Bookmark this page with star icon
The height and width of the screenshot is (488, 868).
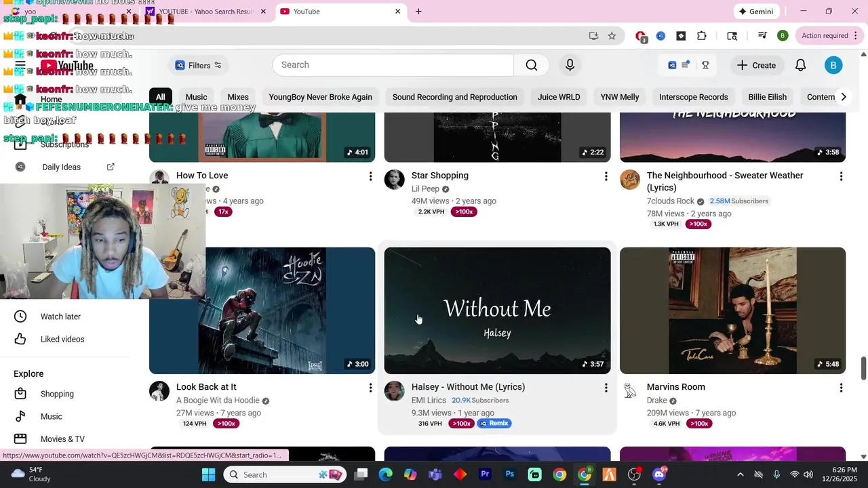click(x=612, y=36)
